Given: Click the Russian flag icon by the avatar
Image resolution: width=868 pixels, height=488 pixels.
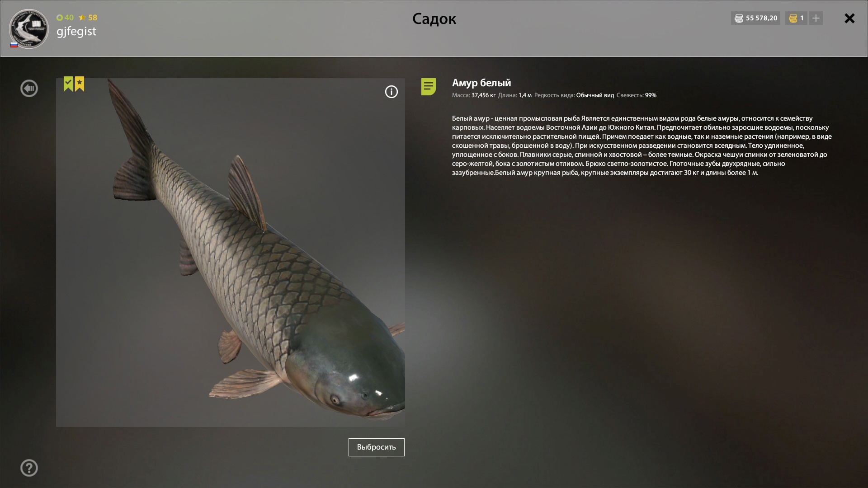Looking at the screenshot, I should (x=14, y=45).
